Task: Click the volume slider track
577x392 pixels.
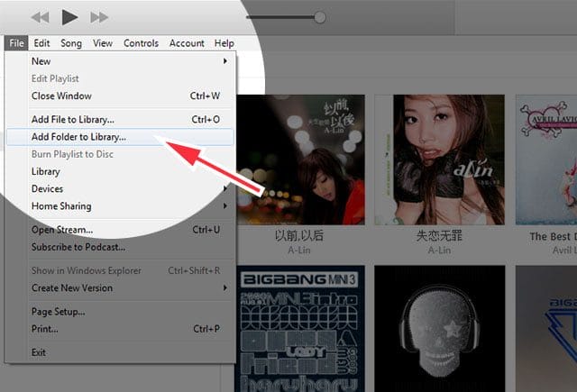Action: 281,17
